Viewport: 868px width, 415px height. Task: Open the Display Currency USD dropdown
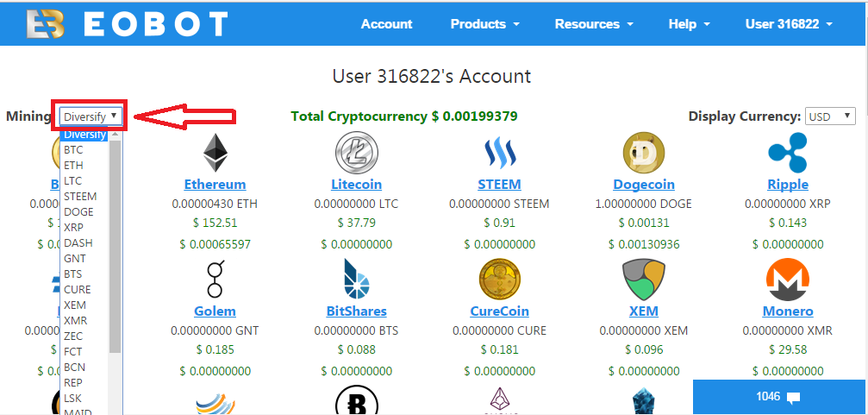(x=830, y=116)
